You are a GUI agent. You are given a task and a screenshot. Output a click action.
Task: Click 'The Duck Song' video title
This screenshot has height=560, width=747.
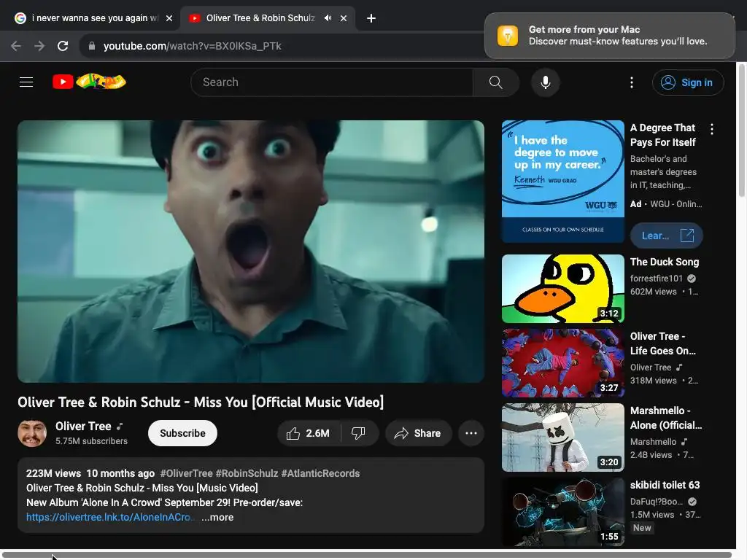665,262
